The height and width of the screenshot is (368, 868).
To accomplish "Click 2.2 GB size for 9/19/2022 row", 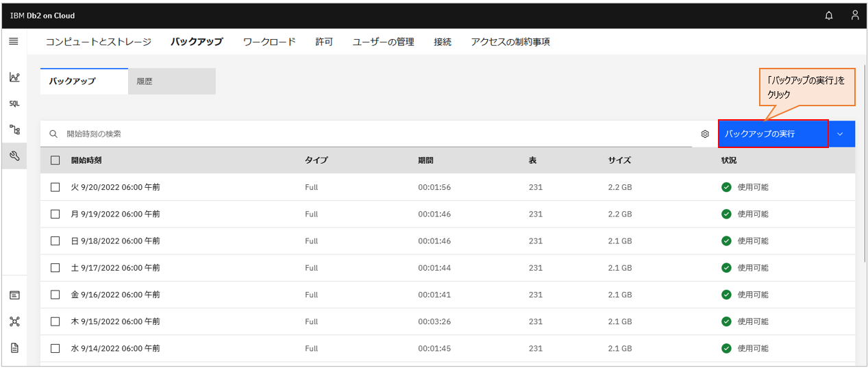I will [x=619, y=214].
